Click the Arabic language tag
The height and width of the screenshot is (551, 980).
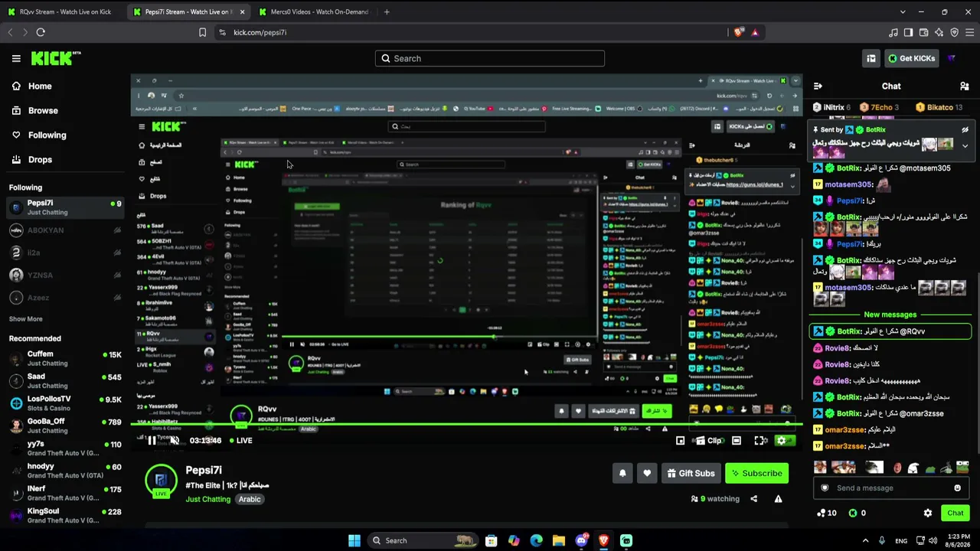[x=250, y=500]
